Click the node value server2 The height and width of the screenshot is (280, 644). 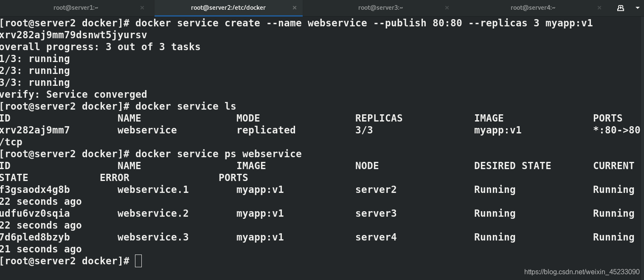click(376, 189)
